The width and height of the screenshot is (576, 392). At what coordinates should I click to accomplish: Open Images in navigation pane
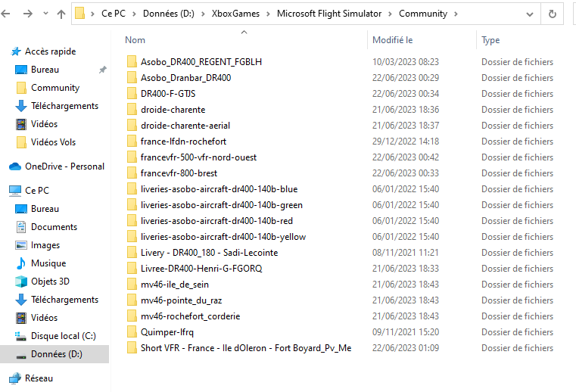(45, 245)
